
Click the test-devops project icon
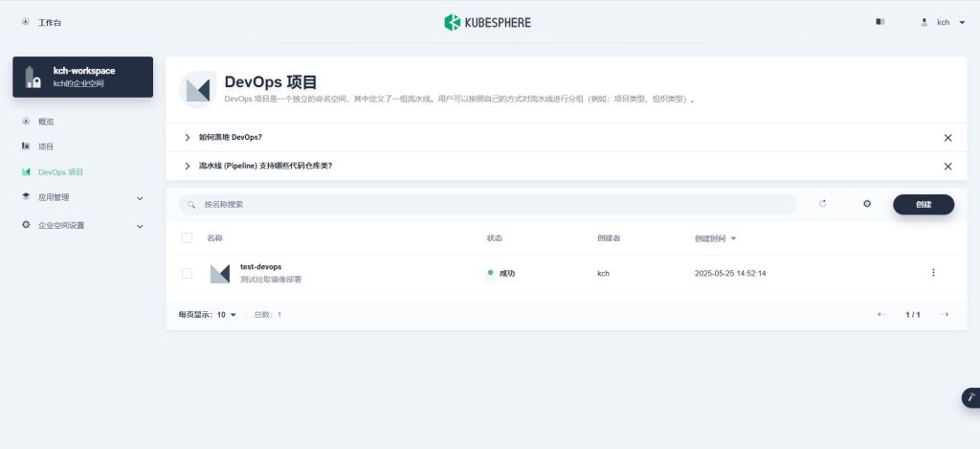(220, 274)
